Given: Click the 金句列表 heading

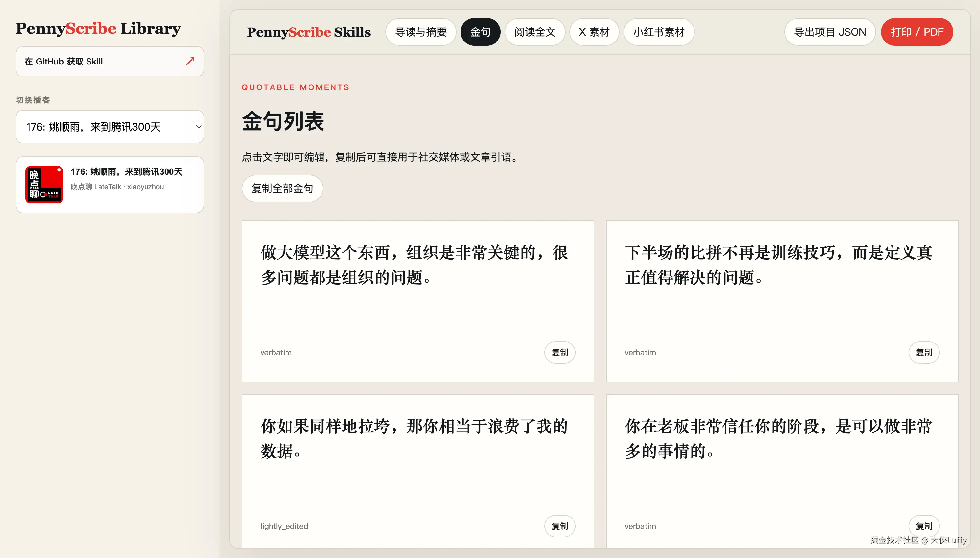Looking at the screenshot, I should 283,122.
